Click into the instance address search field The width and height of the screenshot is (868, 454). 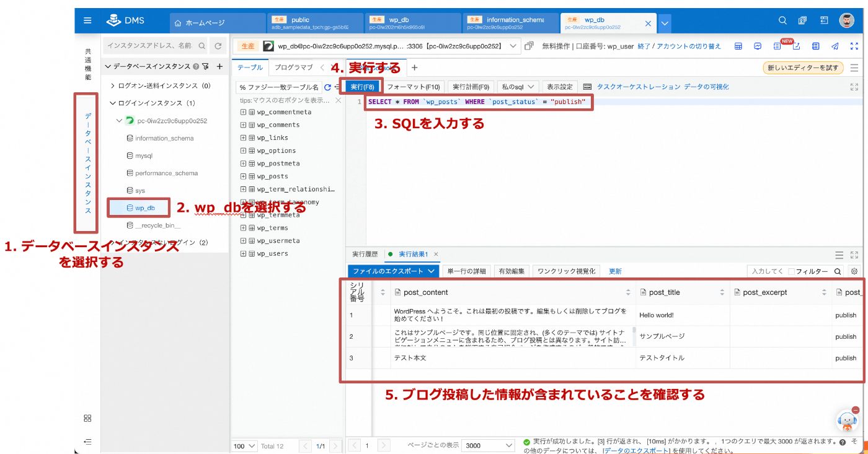coord(155,46)
